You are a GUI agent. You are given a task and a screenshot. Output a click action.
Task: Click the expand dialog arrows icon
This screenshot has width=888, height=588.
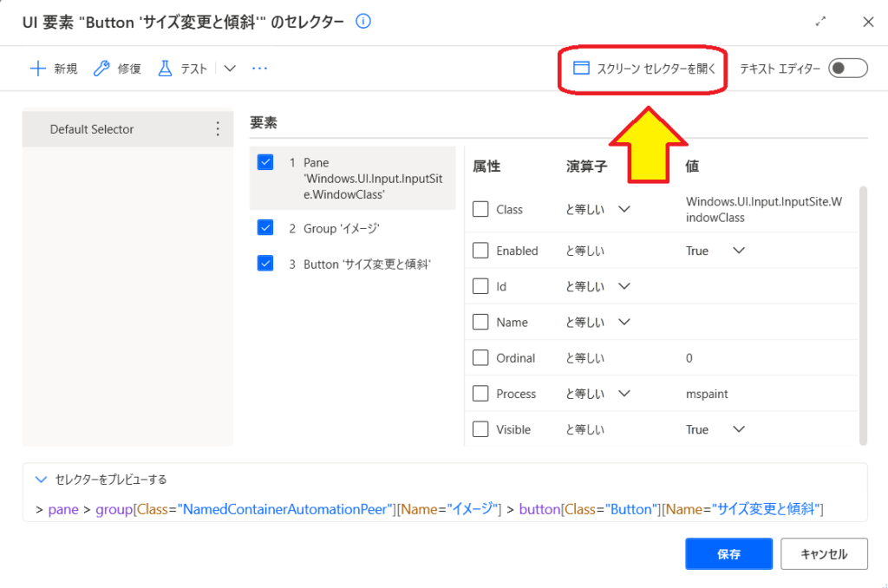821,23
